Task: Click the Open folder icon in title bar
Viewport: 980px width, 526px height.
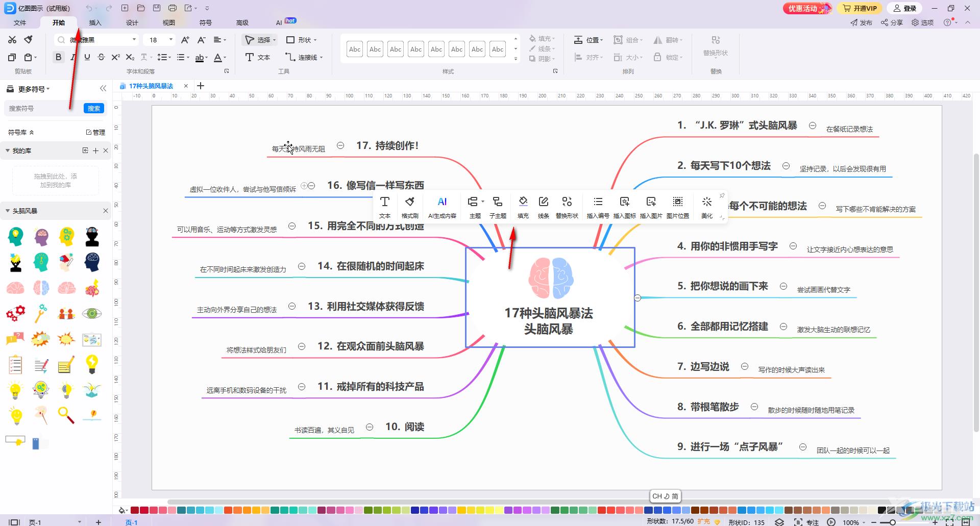Action: (141, 8)
